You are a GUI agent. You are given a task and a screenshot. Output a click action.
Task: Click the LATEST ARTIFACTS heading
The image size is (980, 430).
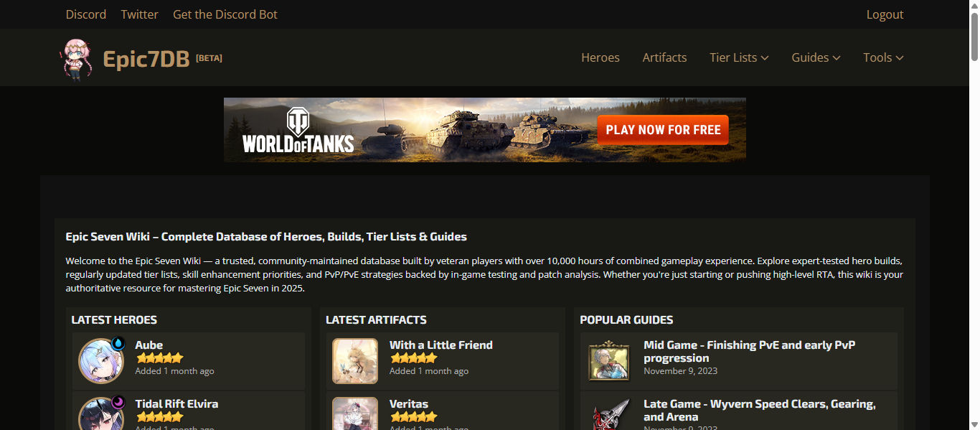tap(376, 320)
